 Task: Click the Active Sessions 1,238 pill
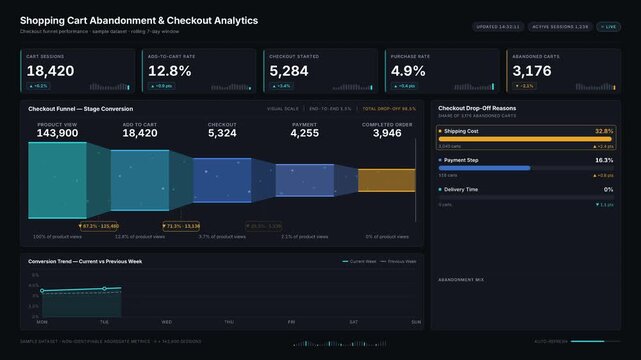coord(560,27)
